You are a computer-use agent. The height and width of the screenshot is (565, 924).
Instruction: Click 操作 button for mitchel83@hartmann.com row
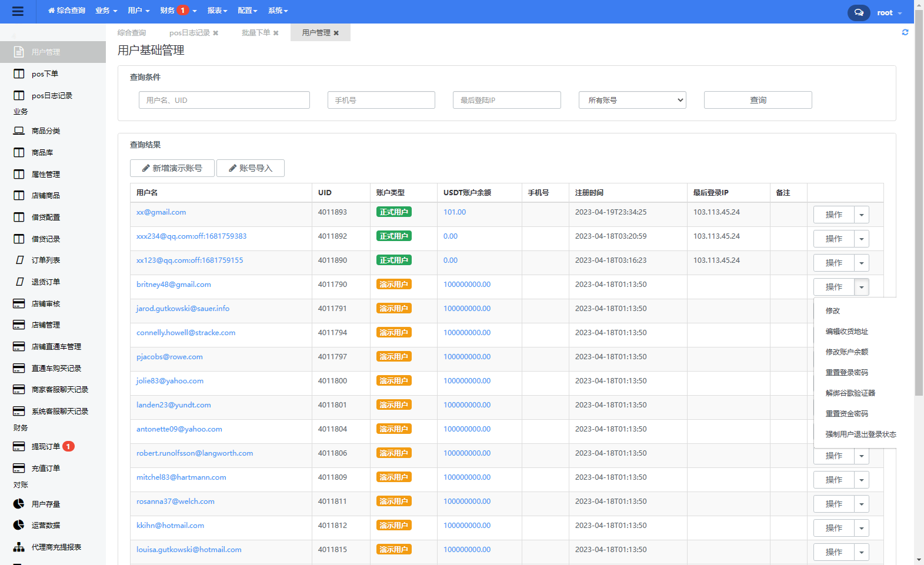834,480
